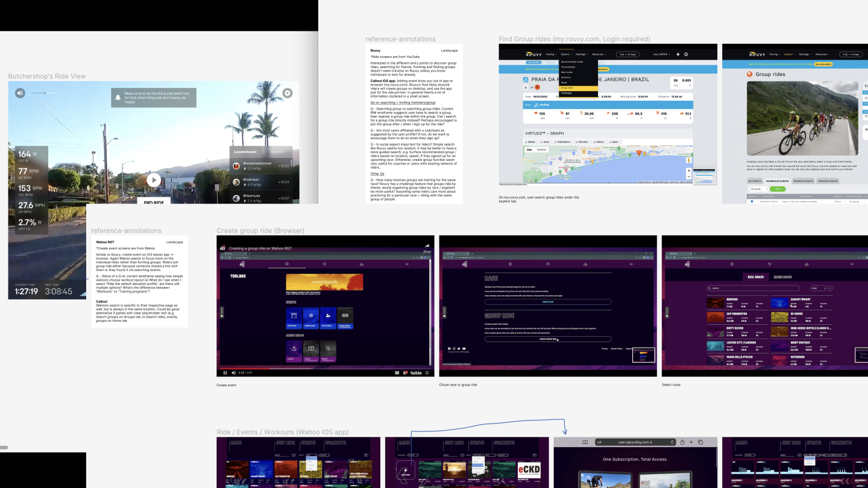868x488 pixels.
Task: Click the YouTube fullscreen icon
Action: (x=427, y=373)
